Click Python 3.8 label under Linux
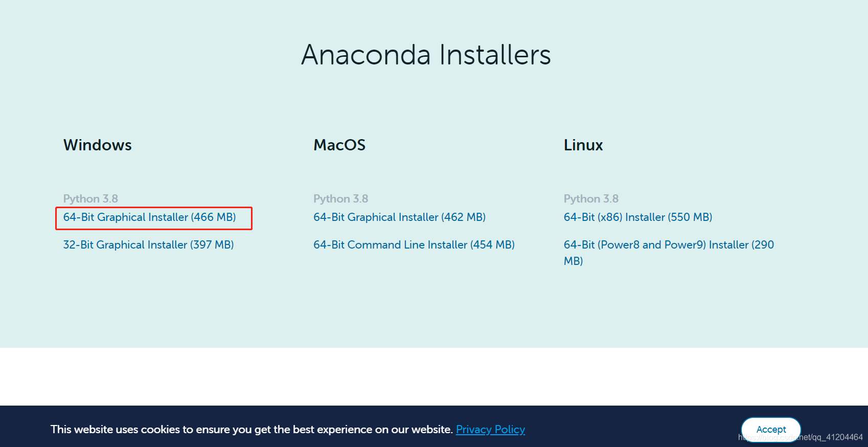868x447 pixels. pos(591,198)
